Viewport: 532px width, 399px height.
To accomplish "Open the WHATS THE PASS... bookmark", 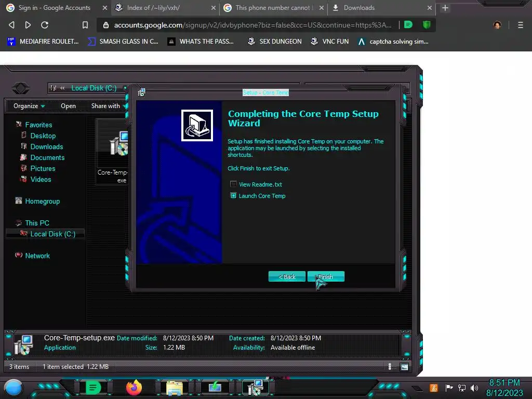I will click(201, 42).
